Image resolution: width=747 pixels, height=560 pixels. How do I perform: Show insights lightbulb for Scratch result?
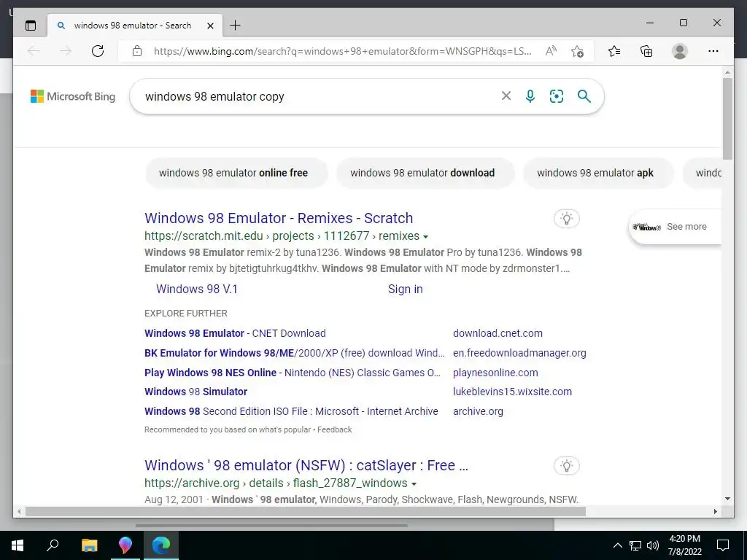click(x=566, y=219)
